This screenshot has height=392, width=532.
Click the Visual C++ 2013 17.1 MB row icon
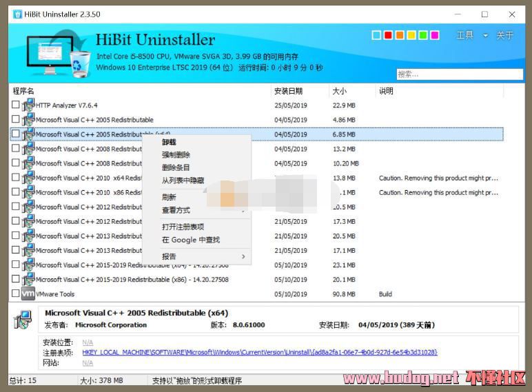28,250
